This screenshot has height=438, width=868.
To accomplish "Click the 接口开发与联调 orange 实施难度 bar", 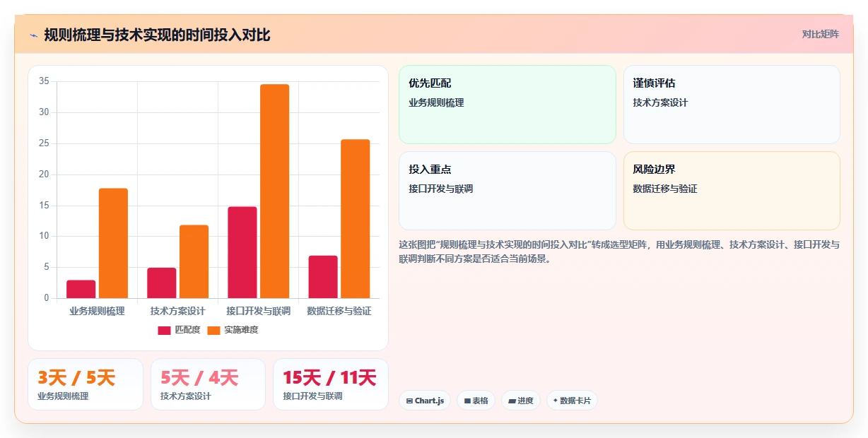I will click(x=274, y=191).
